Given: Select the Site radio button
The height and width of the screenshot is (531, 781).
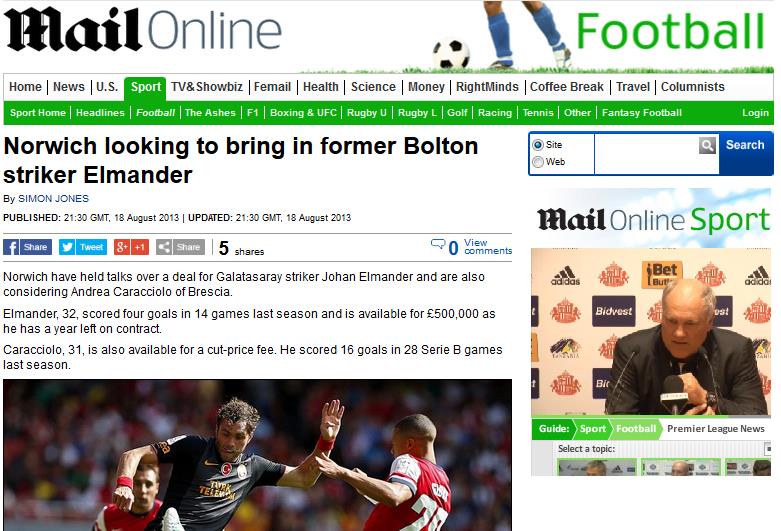Looking at the screenshot, I should [x=538, y=145].
